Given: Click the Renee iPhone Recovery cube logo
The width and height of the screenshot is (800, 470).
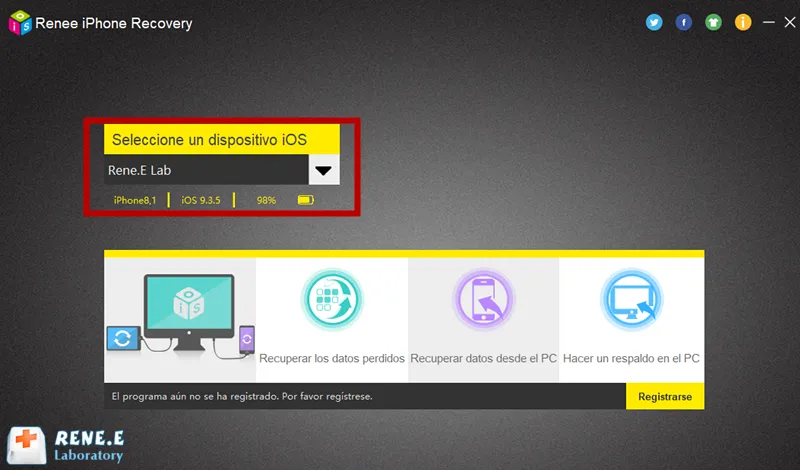Looking at the screenshot, I should point(20,23).
